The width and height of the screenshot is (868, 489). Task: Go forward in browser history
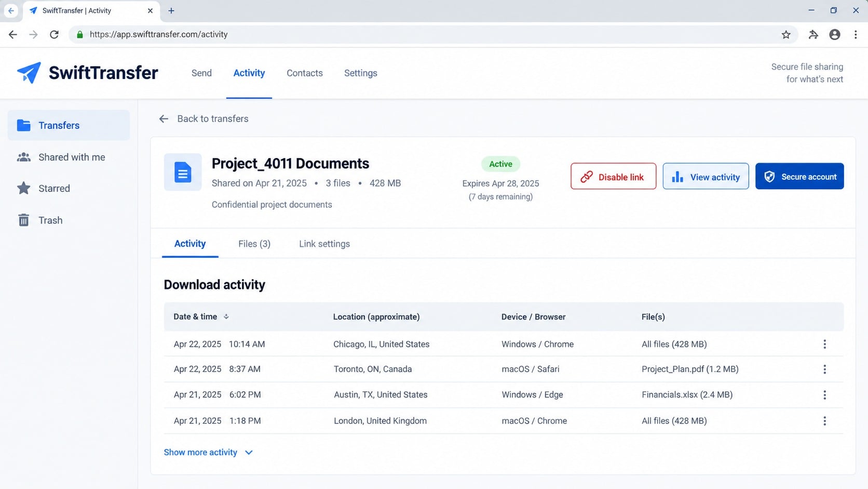(33, 34)
